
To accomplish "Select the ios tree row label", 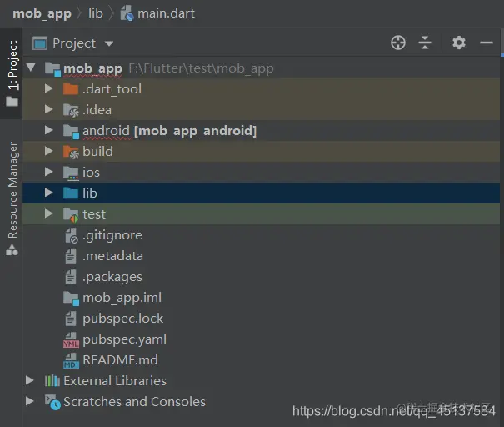I will click(x=91, y=173).
